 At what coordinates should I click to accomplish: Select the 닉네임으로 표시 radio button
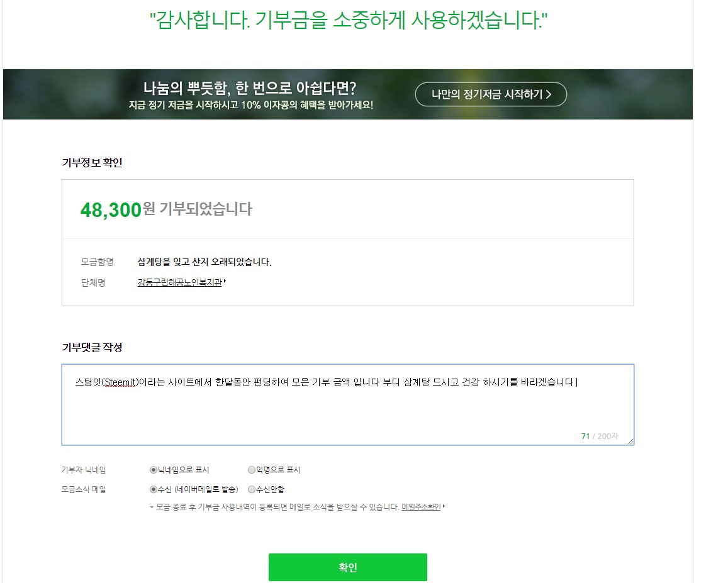pyautogui.click(x=153, y=469)
